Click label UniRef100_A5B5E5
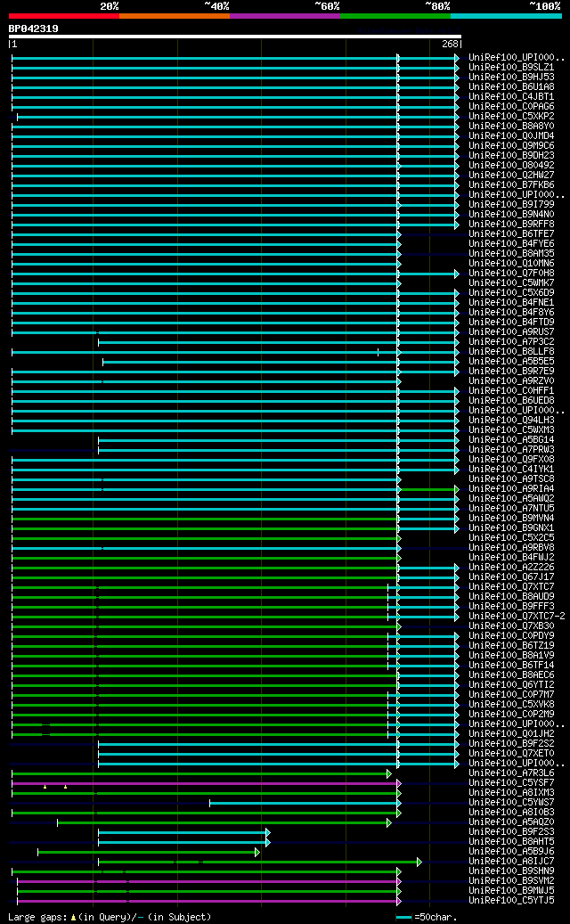 pyautogui.click(x=511, y=361)
